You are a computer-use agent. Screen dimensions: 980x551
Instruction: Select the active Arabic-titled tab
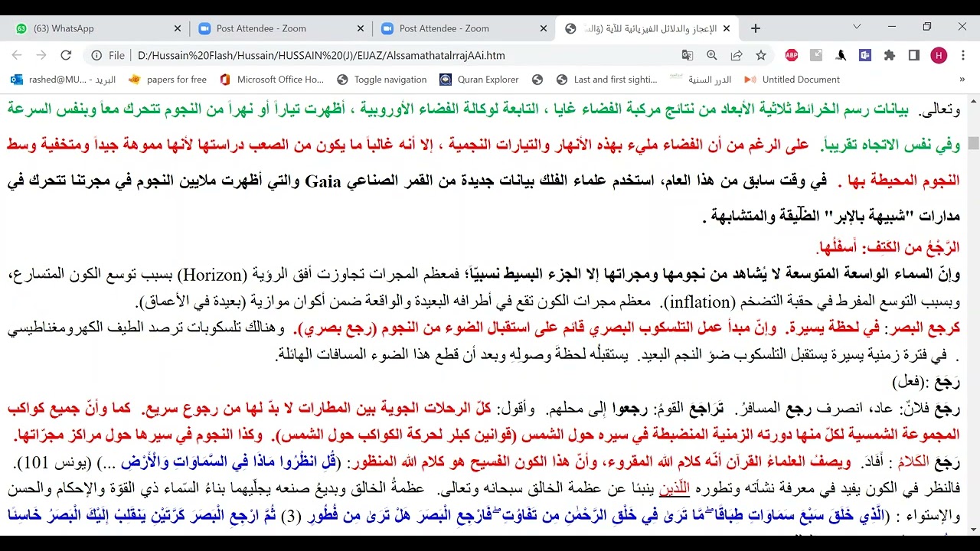646,28
